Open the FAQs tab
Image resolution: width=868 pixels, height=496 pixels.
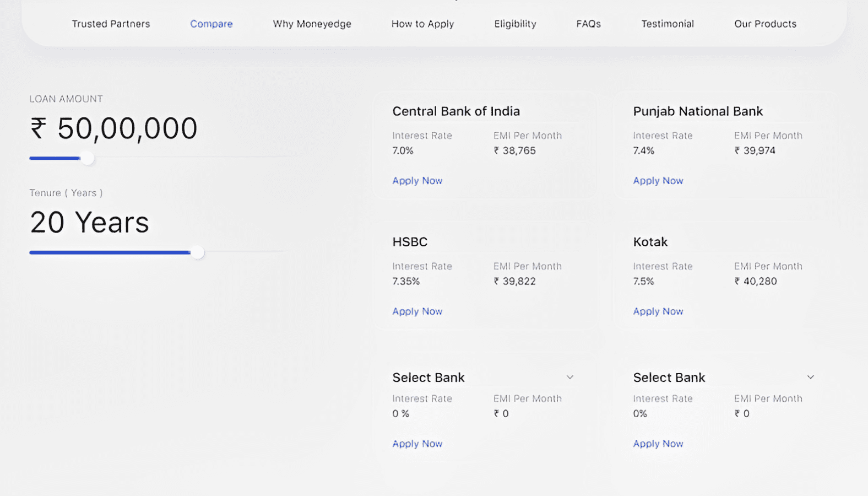588,24
